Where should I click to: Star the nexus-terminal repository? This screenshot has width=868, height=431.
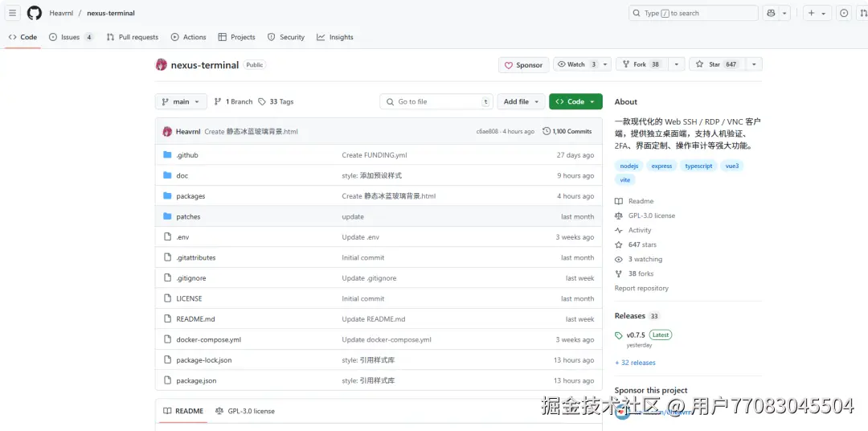pos(717,64)
